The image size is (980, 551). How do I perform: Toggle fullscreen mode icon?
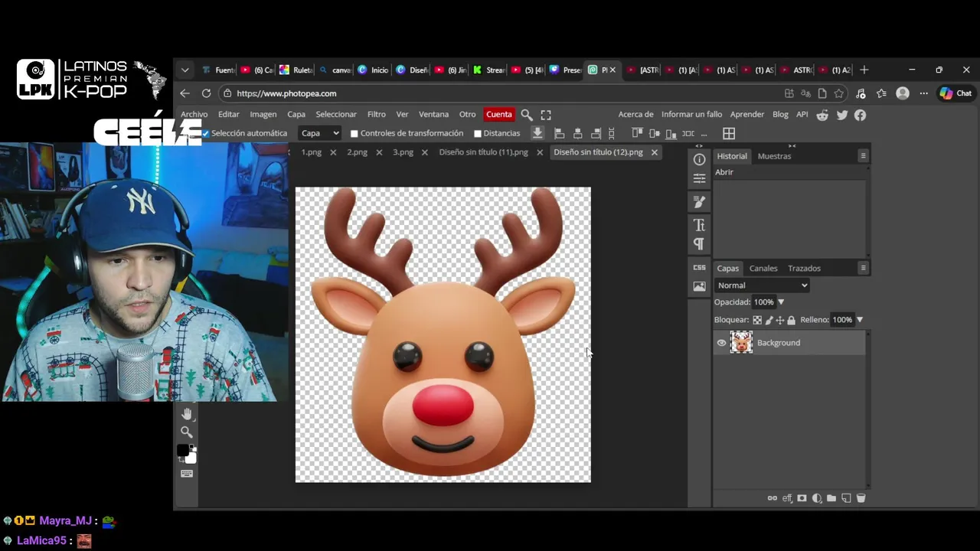pos(546,115)
